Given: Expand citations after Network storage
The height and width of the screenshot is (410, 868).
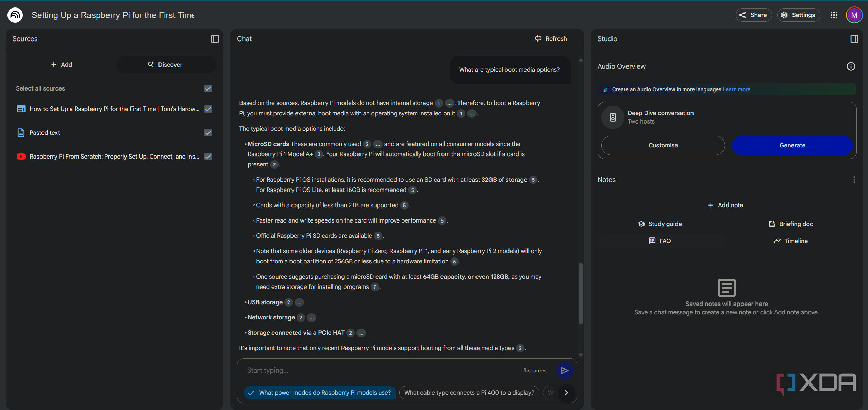Looking at the screenshot, I should coord(312,317).
